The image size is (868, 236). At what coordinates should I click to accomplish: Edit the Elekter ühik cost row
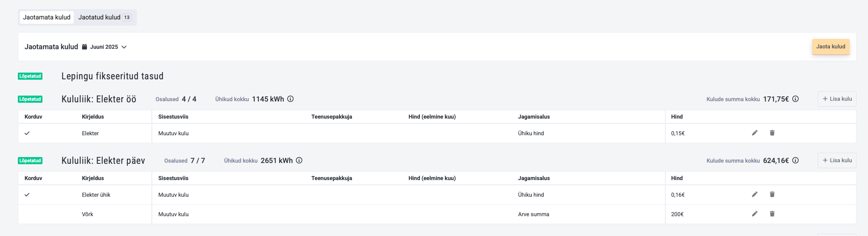point(755,194)
